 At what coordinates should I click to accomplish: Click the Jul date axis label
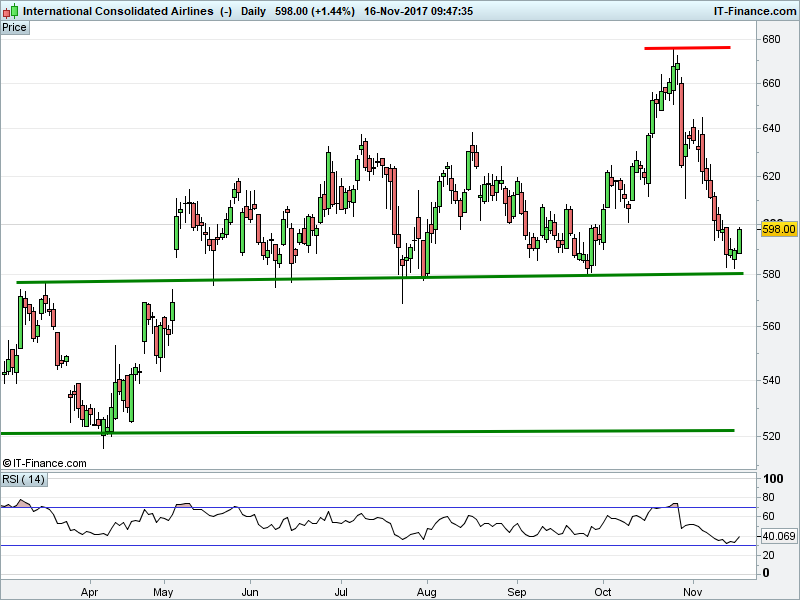point(341,592)
